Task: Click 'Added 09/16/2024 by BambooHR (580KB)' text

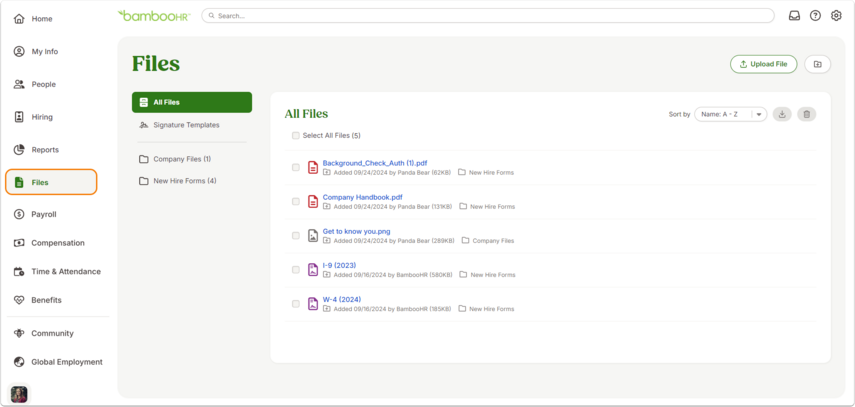Action: coord(393,275)
